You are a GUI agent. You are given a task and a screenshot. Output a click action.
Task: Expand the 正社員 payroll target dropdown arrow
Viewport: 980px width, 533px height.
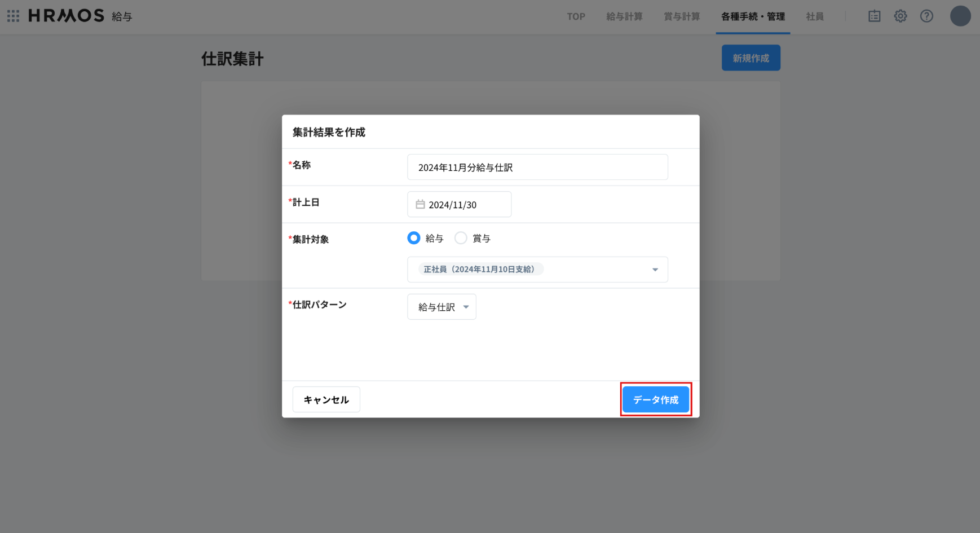point(655,270)
